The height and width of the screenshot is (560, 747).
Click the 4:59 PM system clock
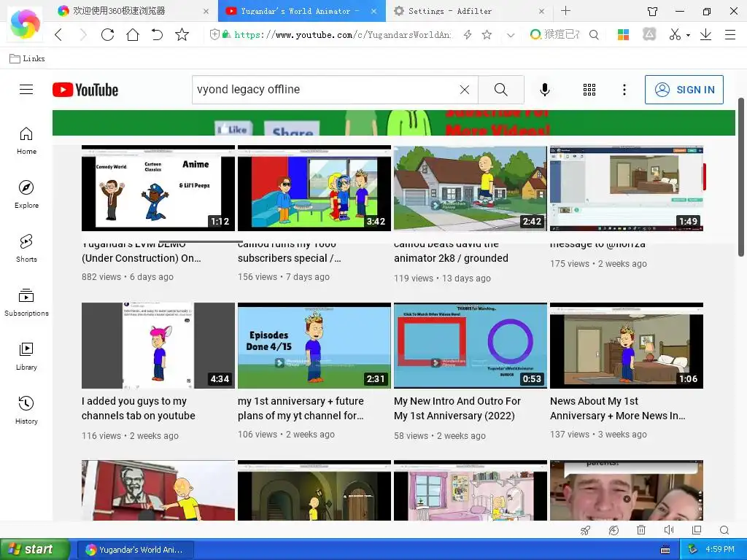coord(720,550)
